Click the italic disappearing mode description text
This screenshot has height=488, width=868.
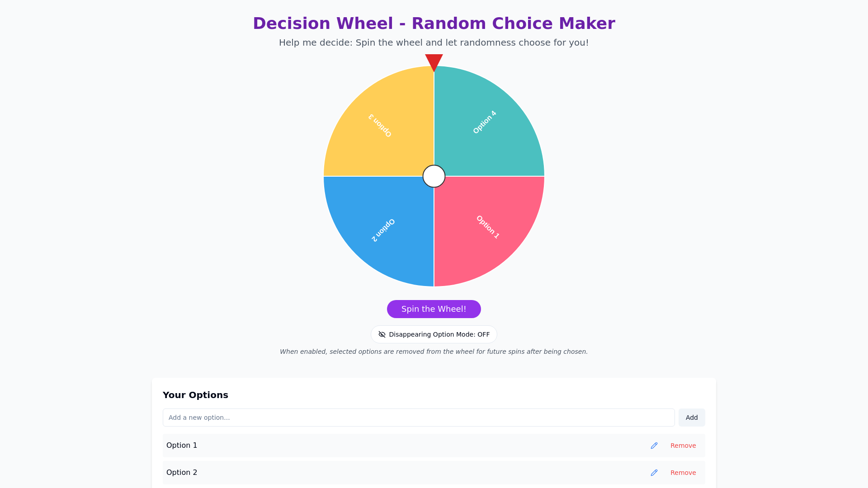(434, 352)
